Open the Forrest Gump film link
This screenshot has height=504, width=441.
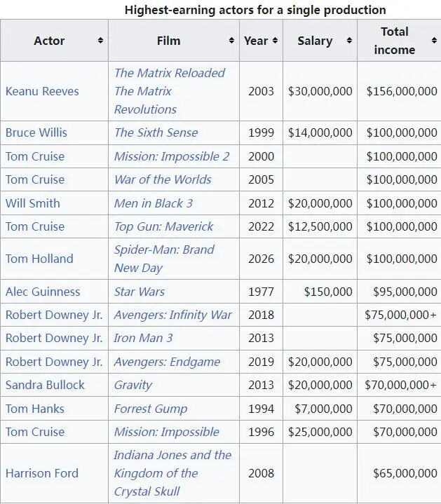tap(151, 409)
